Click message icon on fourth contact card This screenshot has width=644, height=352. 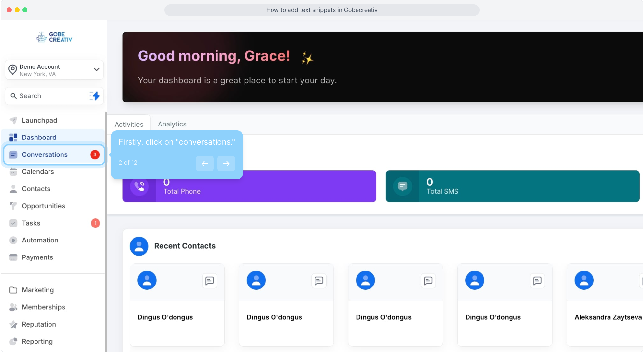coord(537,281)
